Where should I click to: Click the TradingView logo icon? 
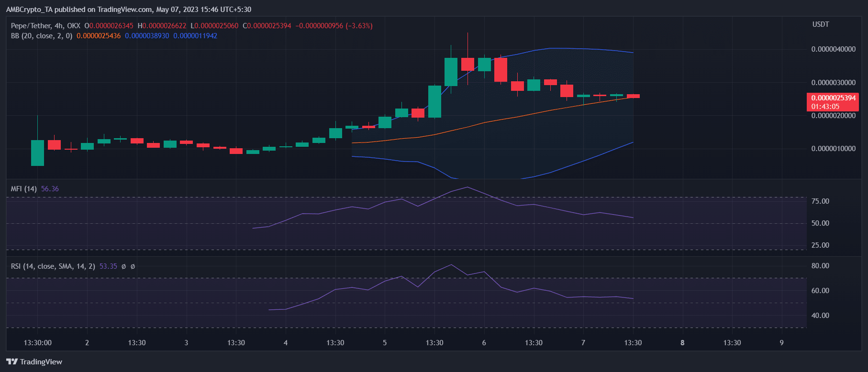(12, 361)
